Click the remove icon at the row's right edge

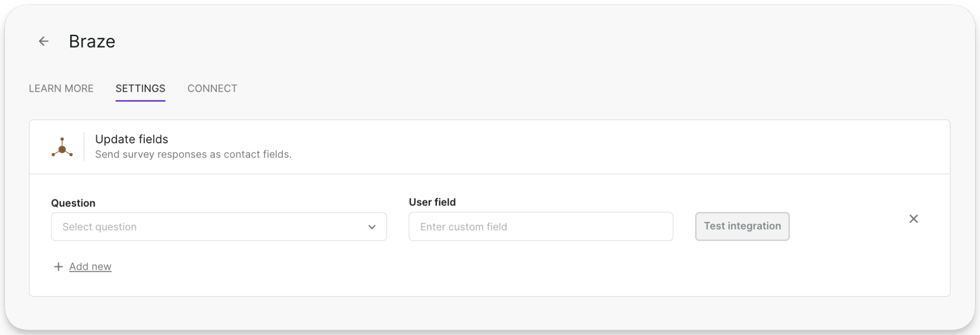(x=913, y=219)
